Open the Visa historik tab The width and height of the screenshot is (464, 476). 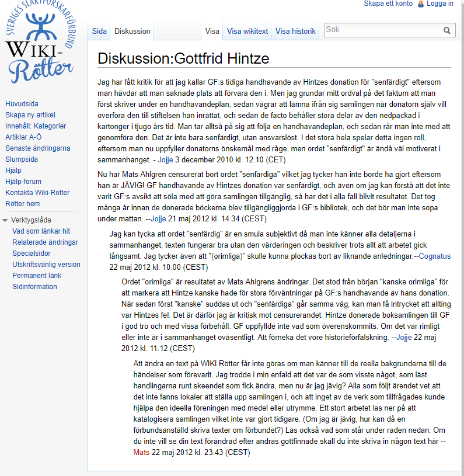(295, 32)
